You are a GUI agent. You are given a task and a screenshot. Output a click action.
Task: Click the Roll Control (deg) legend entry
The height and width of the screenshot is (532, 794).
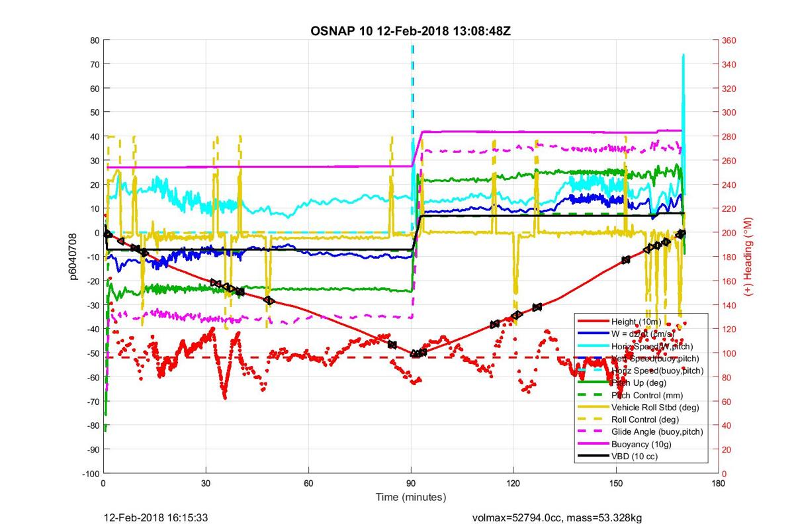coord(645,420)
